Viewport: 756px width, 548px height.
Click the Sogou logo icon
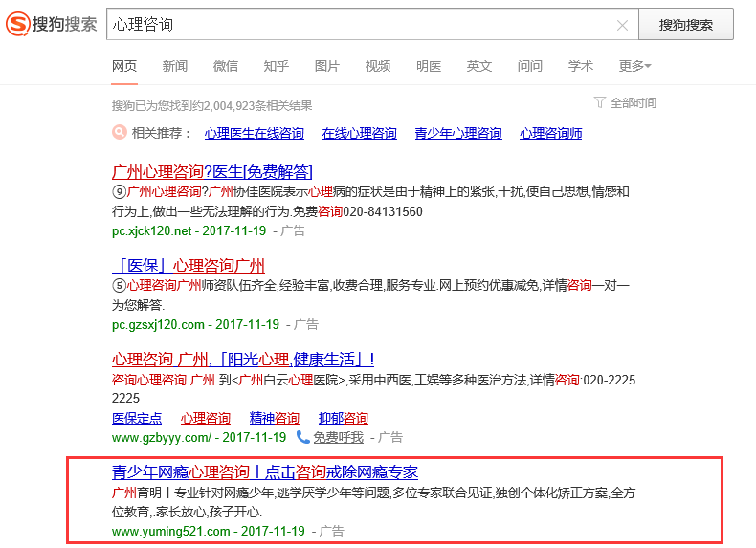[x=18, y=24]
